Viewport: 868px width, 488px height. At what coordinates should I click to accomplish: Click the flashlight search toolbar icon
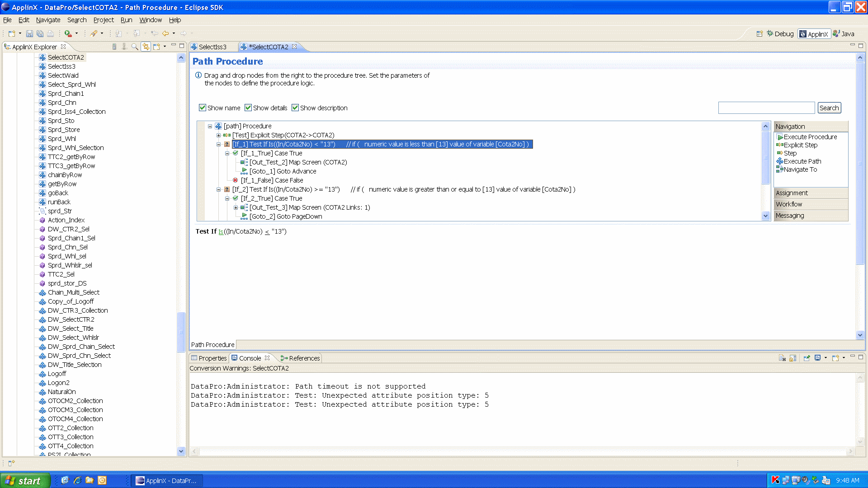(94, 33)
